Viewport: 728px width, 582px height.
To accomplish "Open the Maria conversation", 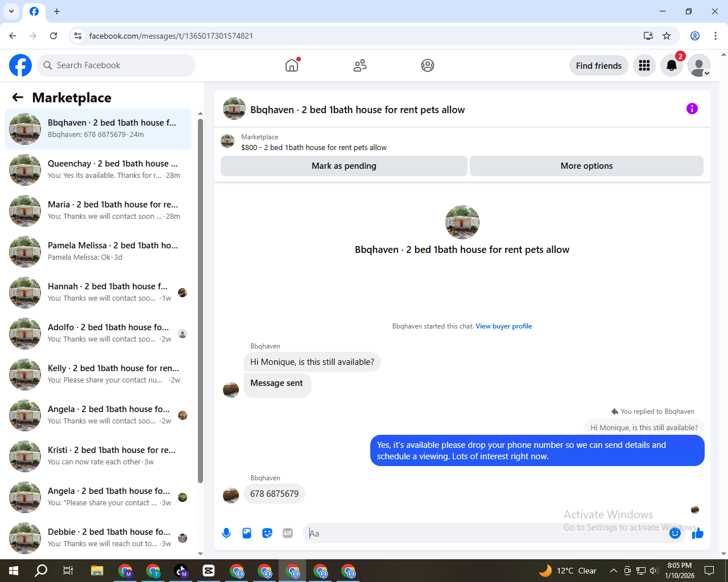I will pos(98,211).
